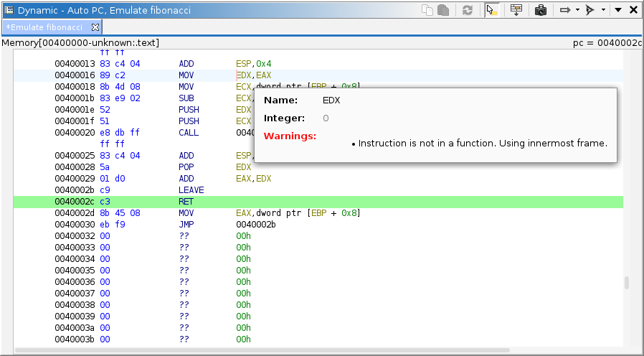Open the panel menu black triangle

click(617, 10)
